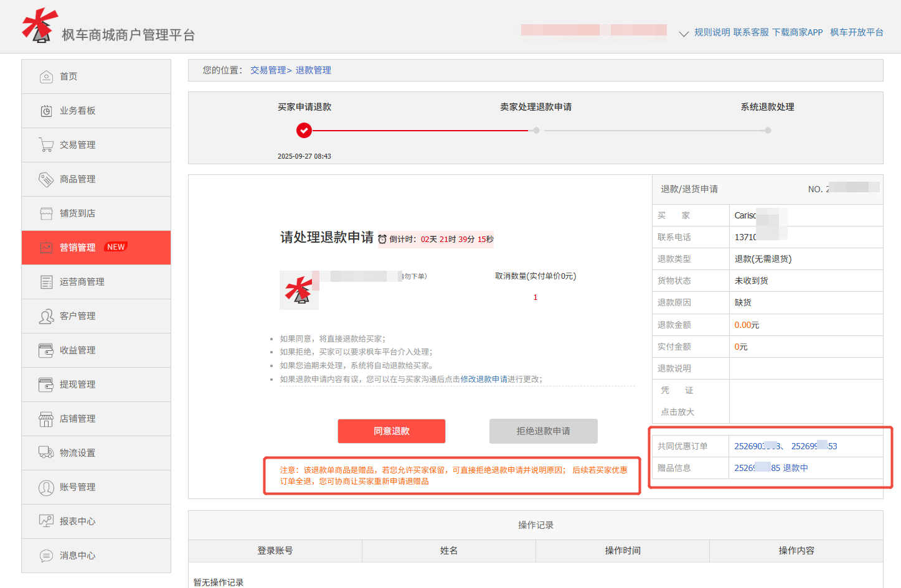Select 退款管理 in the breadcrumb
The image size is (901, 588).
(x=313, y=70)
